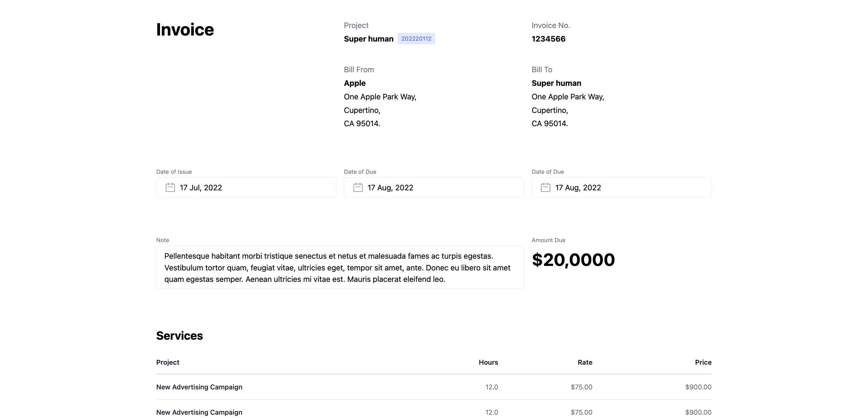This screenshot has height=418, width=868.
Task: Click Apple under Bill From
Action: click(x=354, y=83)
